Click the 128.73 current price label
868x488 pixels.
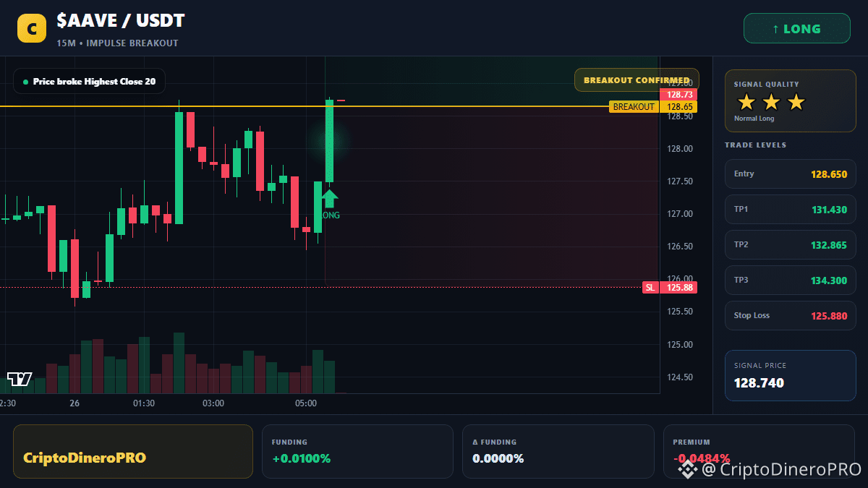678,95
